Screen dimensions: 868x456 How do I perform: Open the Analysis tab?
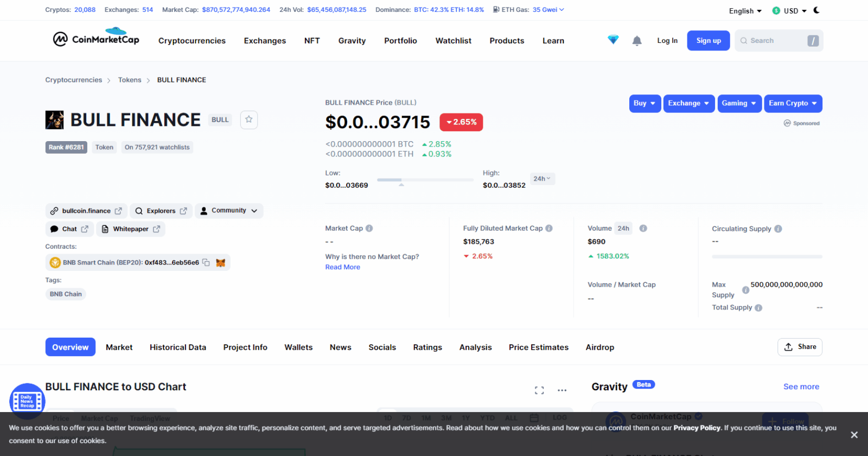tap(476, 347)
